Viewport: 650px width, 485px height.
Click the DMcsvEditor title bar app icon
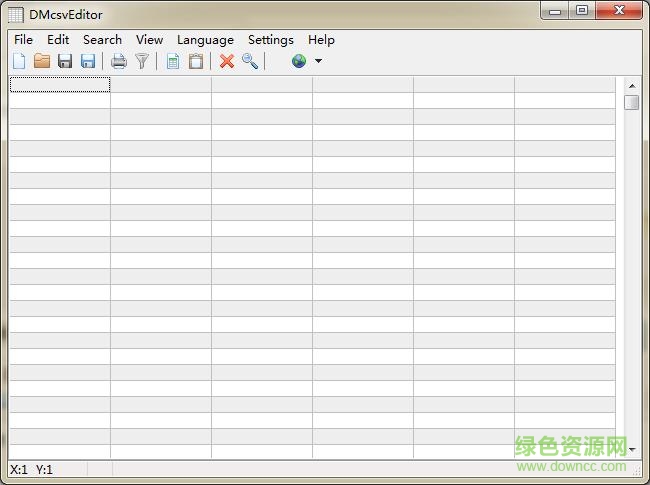[x=15, y=15]
